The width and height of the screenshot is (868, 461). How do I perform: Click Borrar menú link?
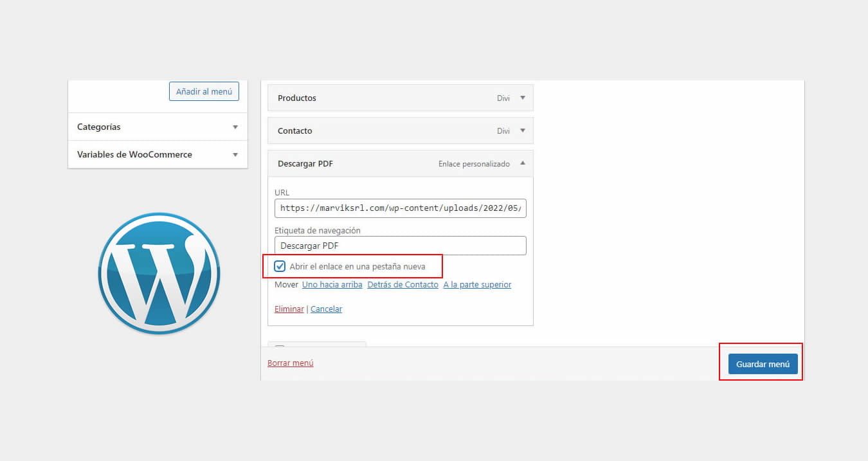291,363
